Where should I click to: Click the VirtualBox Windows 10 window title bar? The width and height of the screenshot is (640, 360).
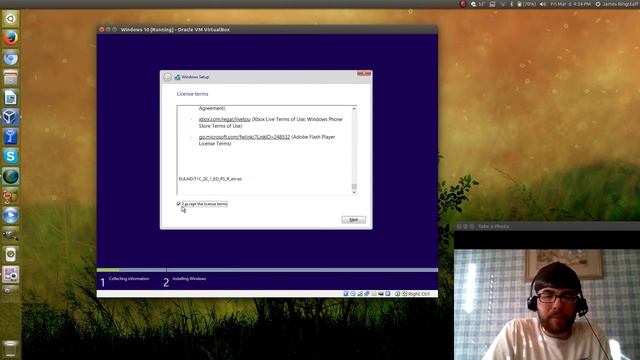tap(267, 29)
